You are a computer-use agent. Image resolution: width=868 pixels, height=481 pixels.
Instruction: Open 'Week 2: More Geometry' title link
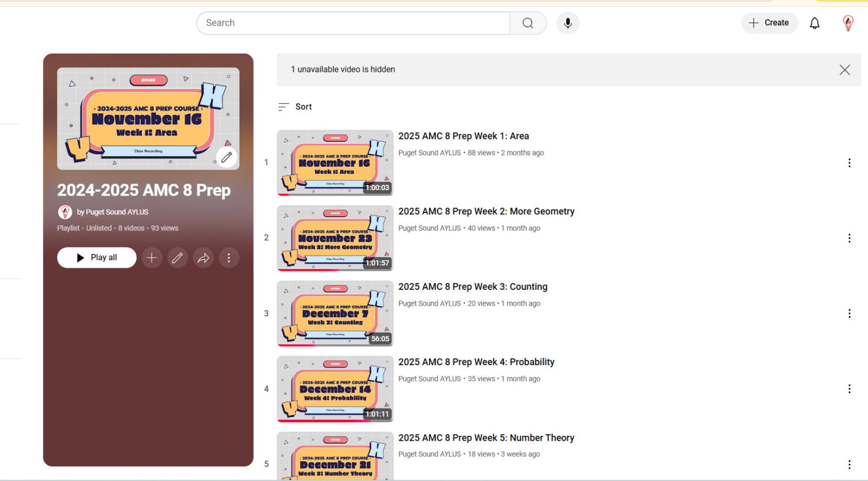tap(486, 211)
